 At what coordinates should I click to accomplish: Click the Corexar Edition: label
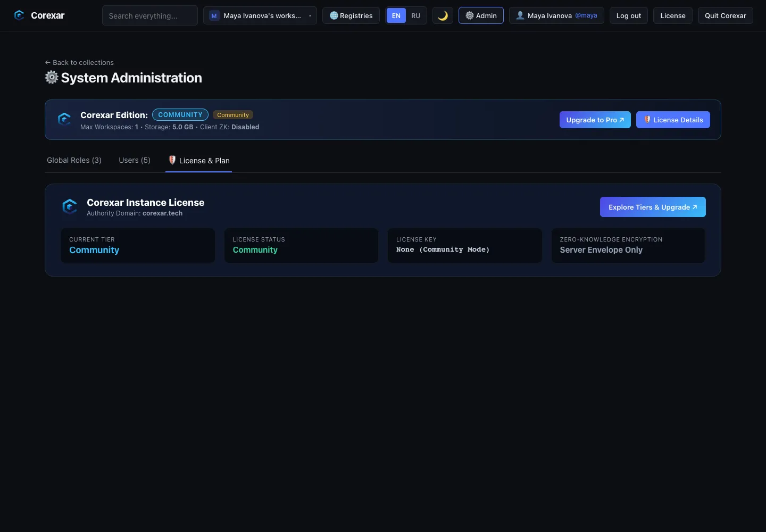pyautogui.click(x=114, y=115)
